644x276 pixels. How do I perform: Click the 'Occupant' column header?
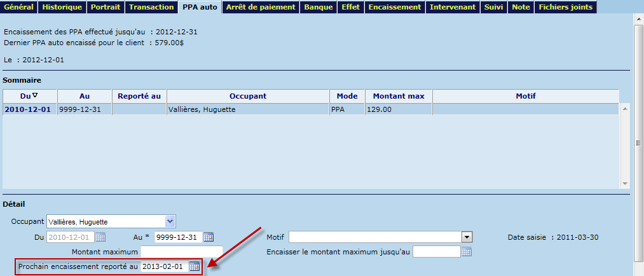(248, 96)
